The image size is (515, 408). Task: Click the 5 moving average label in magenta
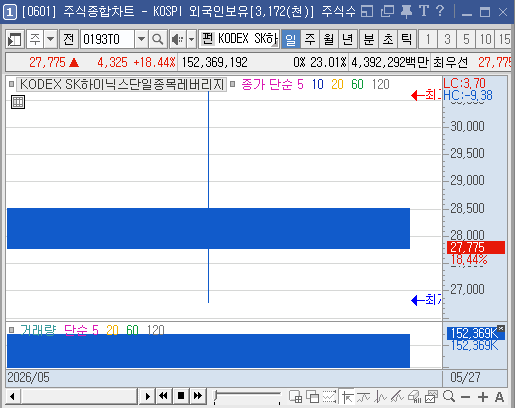pyautogui.click(x=300, y=84)
